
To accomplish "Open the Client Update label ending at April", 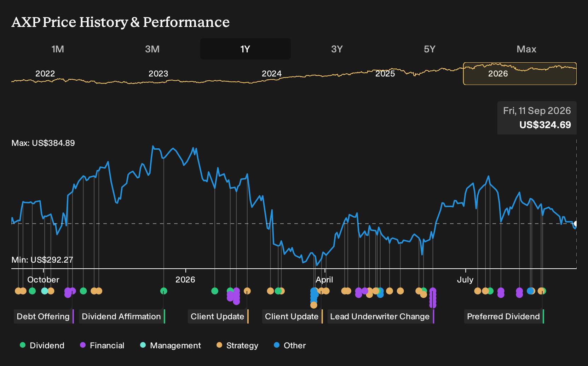I will (293, 316).
